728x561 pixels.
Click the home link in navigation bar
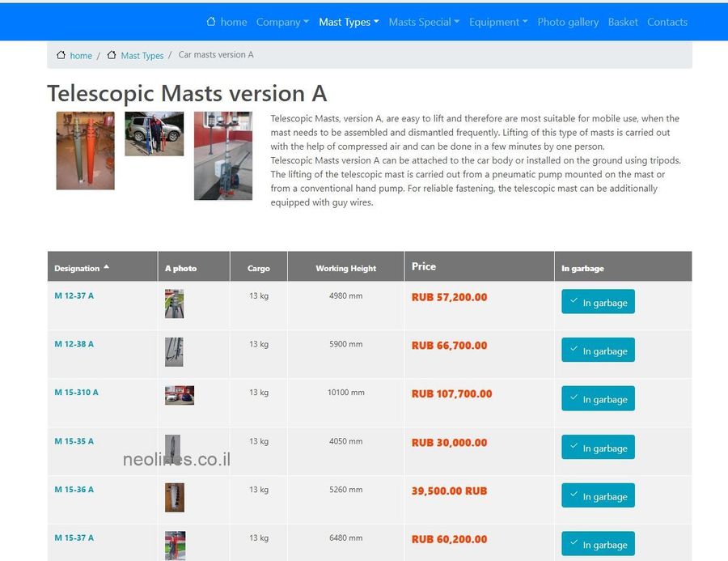(x=234, y=22)
